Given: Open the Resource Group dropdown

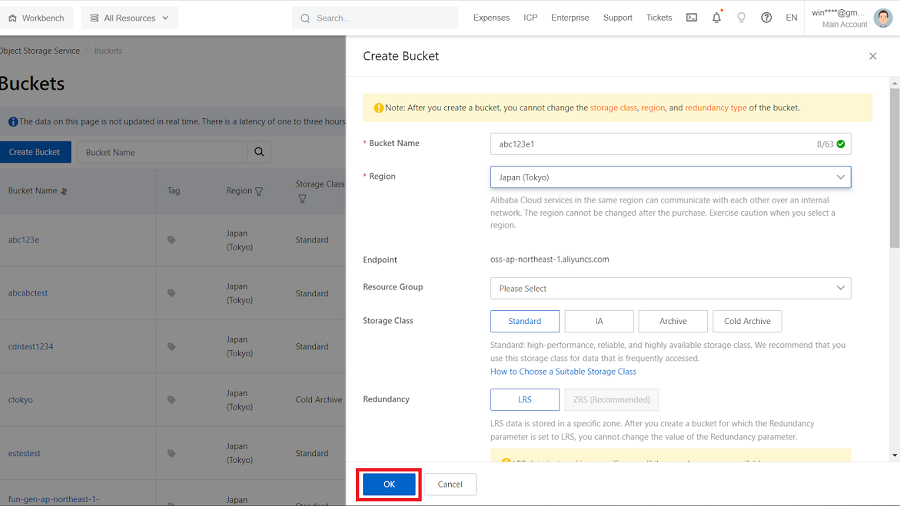Looking at the screenshot, I should coord(670,288).
